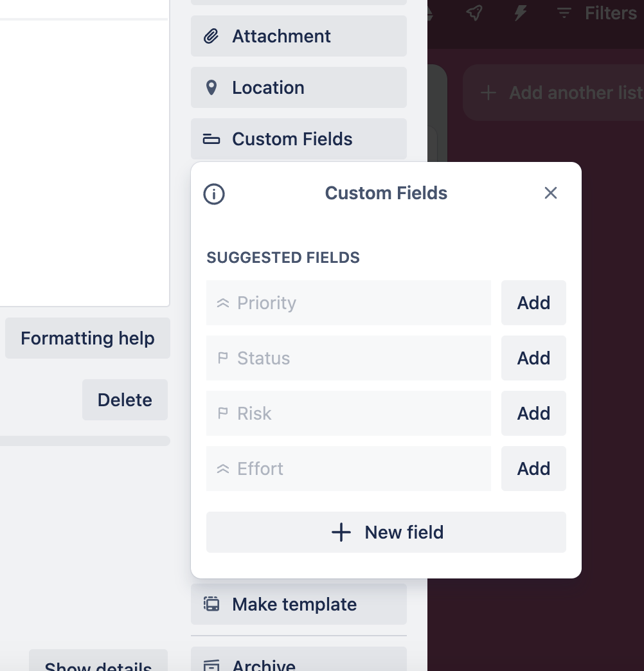Screen dimensions: 644x671
Task: Add the suggested Status field
Action: pyautogui.click(x=533, y=358)
